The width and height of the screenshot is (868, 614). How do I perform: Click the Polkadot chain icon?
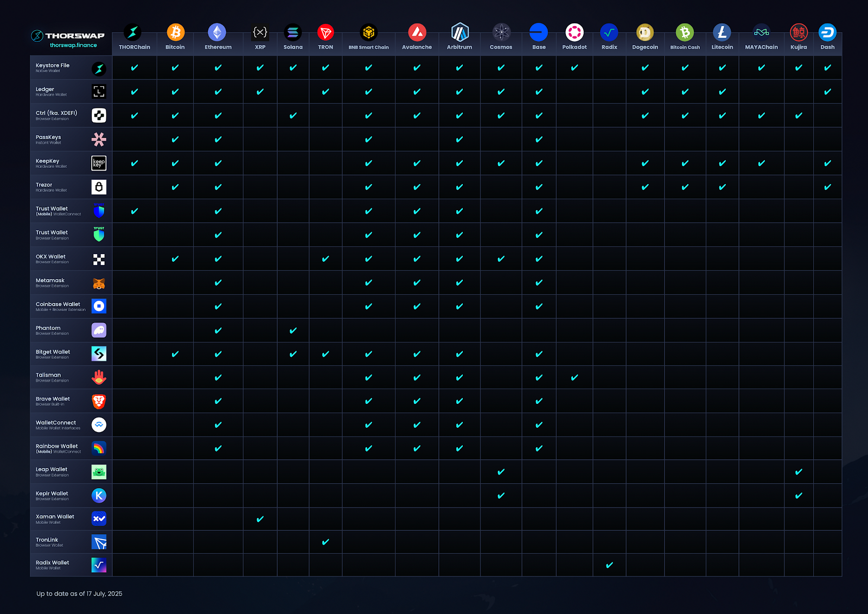pos(575,33)
